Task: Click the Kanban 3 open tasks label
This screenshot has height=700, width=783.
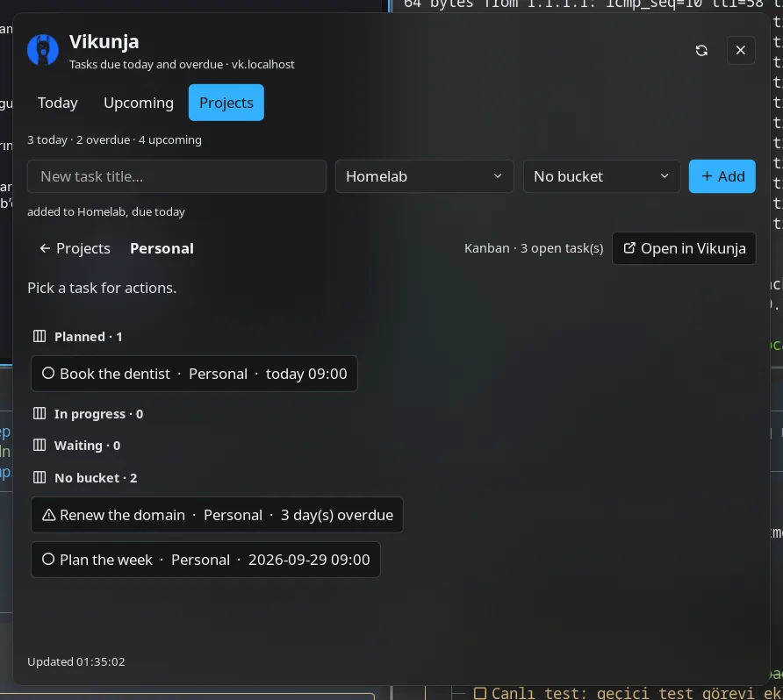Action: (534, 248)
